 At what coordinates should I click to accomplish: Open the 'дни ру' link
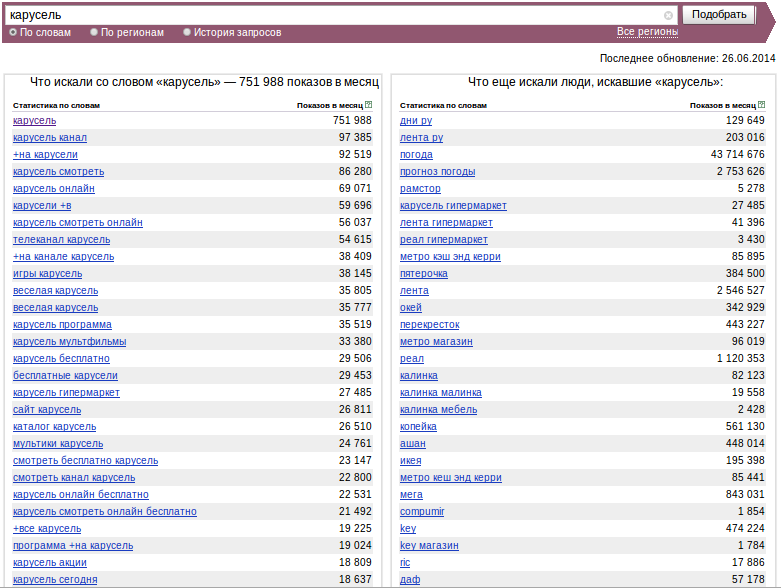click(x=416, y=120)
